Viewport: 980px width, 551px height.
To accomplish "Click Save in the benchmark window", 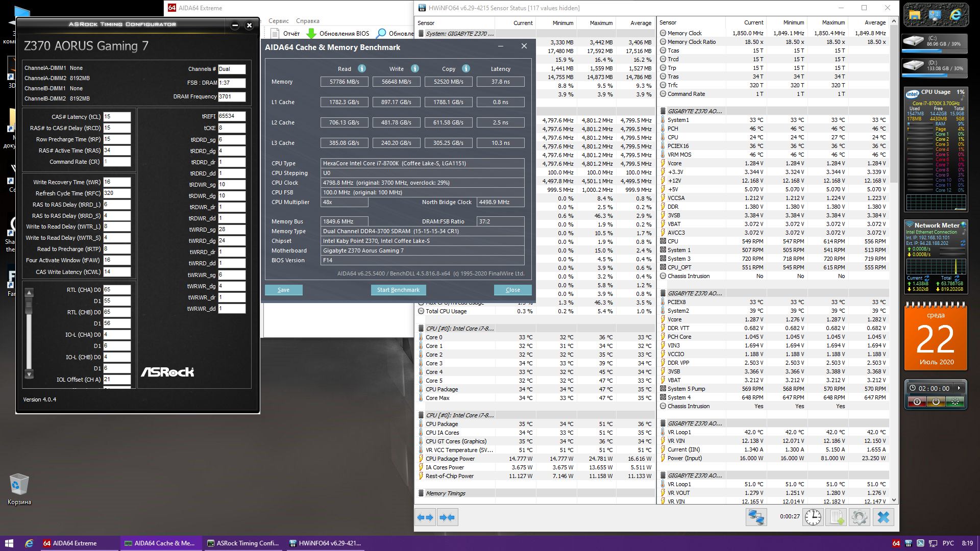I will [283, 290].
